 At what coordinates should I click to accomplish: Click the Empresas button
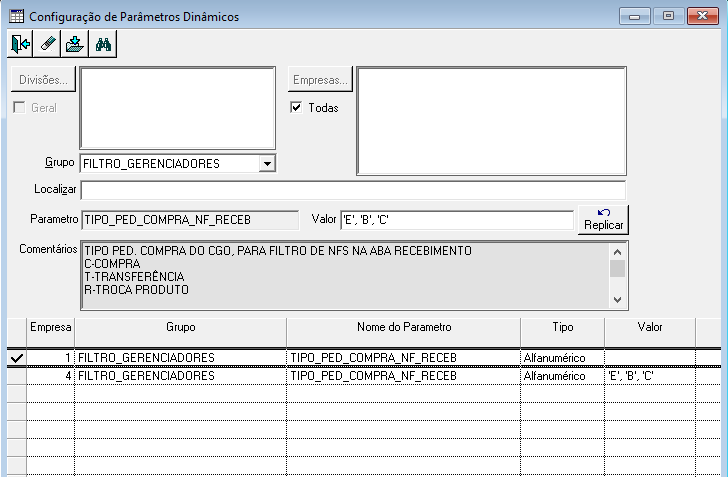(x=320, y=79)
